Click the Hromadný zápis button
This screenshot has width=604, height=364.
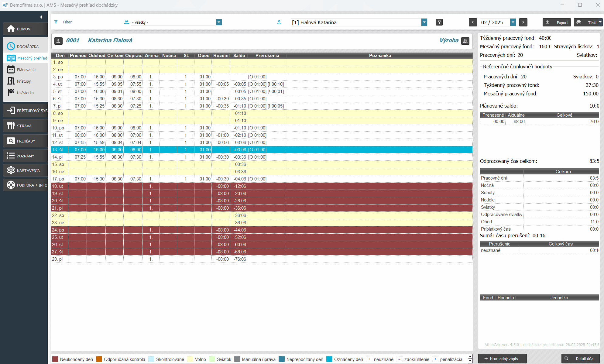pyautogui.click(x=502, y=359)
